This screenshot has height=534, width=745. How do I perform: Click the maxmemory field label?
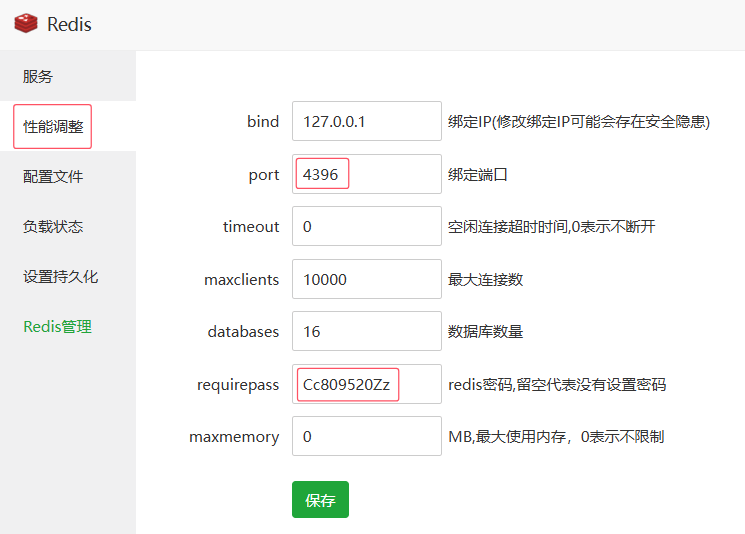(x=234, y=437)
